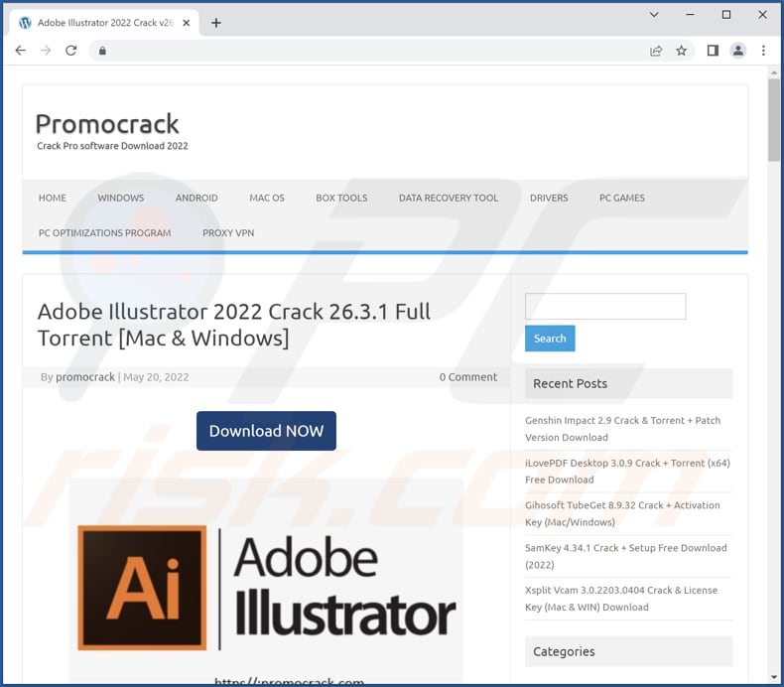Image resolution: width=784 pixels, height=687 pixels.
Task: Open the PROXY VPN menu item
Action: 228,233
